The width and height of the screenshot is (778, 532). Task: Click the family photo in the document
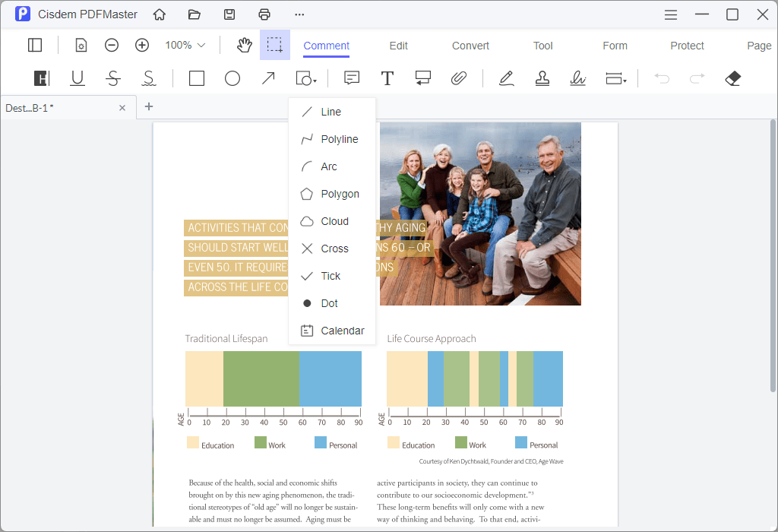pos(480,214)
